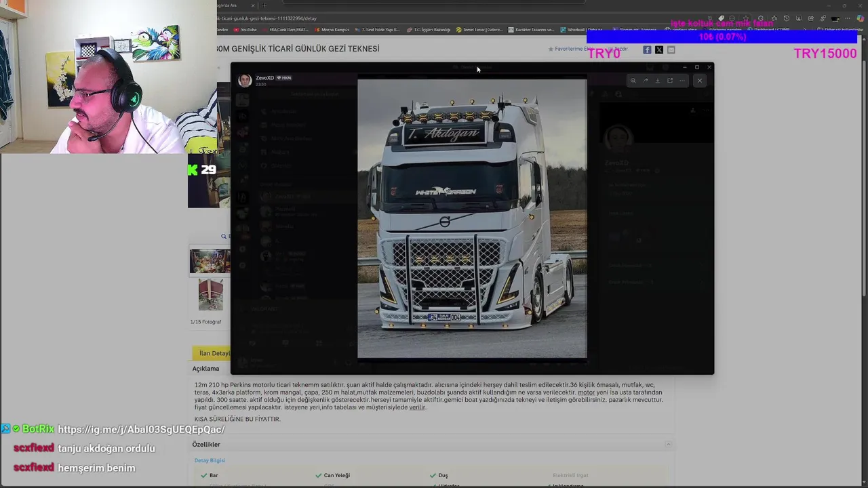Share the listing via email icon
The width and height of the screenshot is (868, 488).
click(x=671, y=49)
